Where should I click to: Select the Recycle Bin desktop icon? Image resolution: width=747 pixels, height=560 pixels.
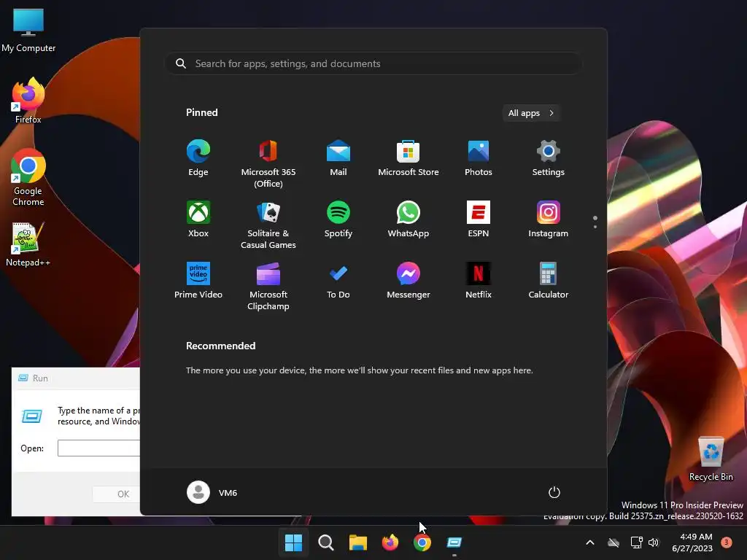click(x=711, y=459)
